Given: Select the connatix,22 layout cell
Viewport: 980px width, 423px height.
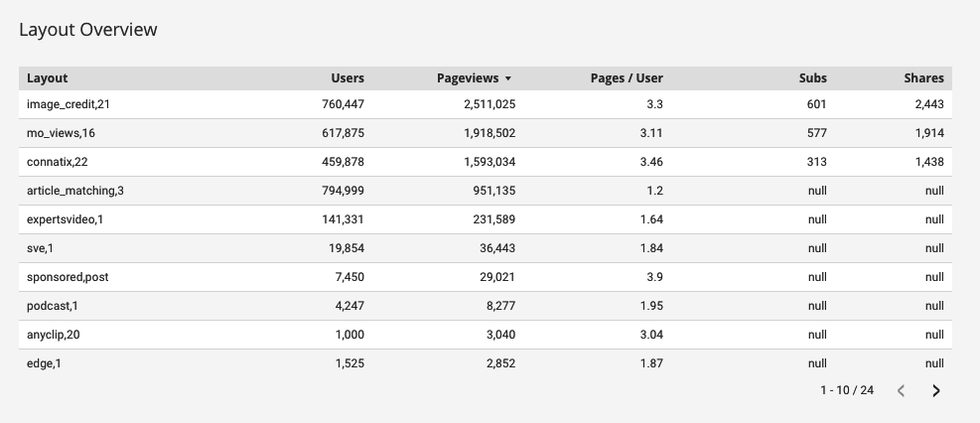Looking at the screenshot, I should [58, 162].
